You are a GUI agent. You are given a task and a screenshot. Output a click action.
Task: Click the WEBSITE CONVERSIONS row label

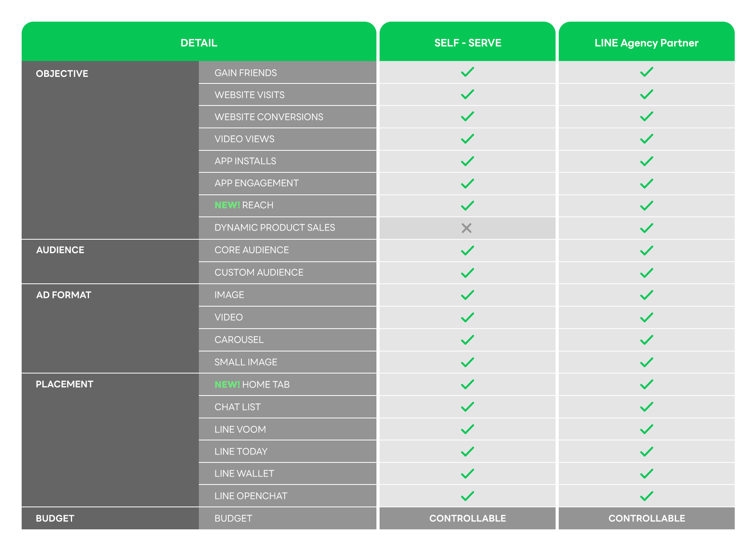(x=269, y=117)
